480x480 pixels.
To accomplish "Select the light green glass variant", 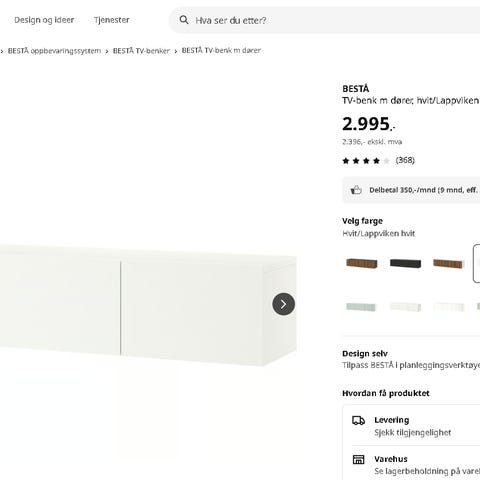I will tap(361, 307).
